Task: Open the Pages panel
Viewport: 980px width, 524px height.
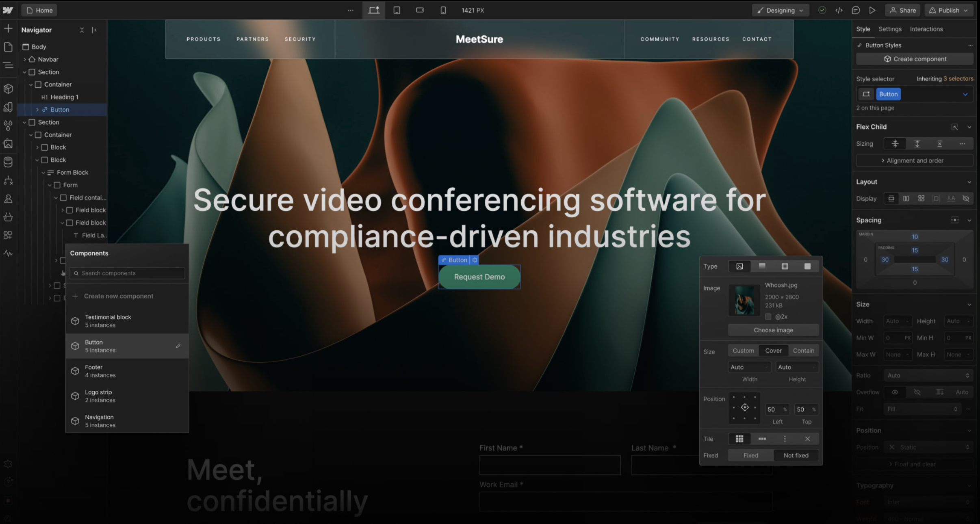Action: 8,47
